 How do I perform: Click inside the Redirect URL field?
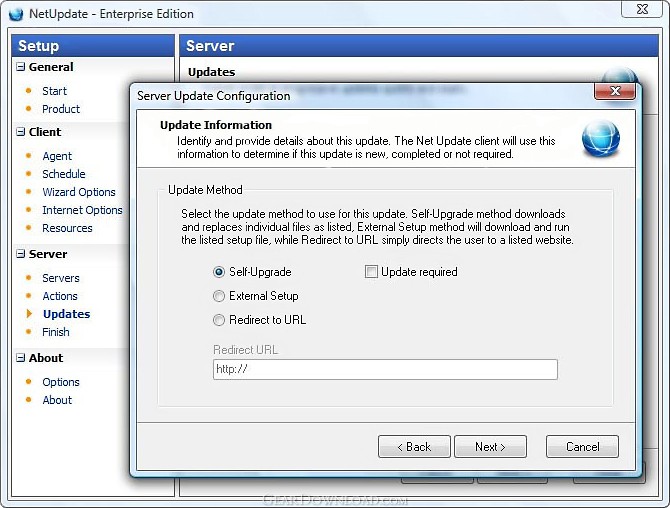pyautogui.click(x=385, y=369)
